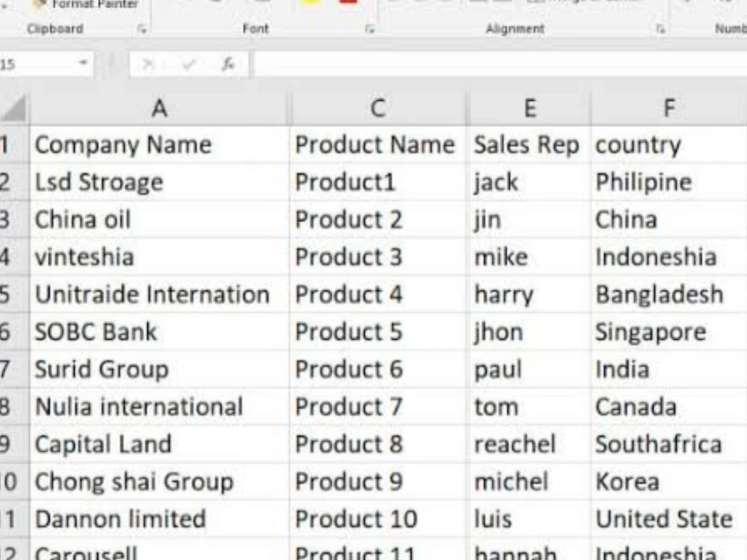The image size is (747, 560).
Task: Click the 'Bangladesh' country cell
Action: [x=669, y=294]
